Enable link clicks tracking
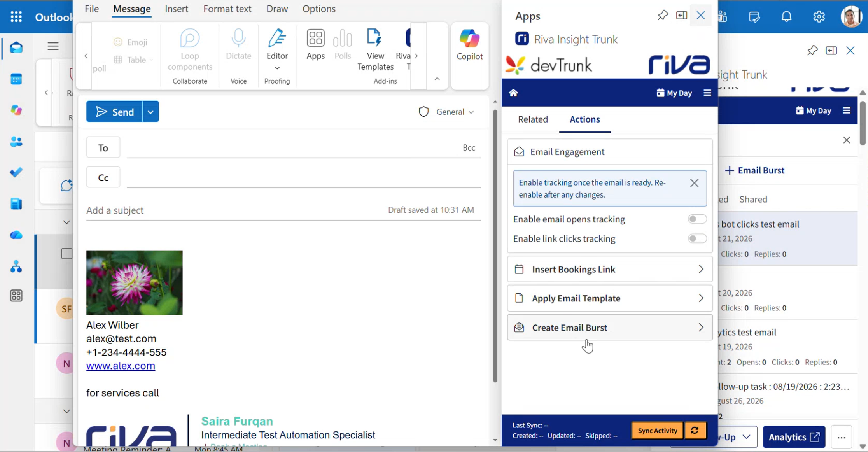Viewport: 868px width, 452px height. (x=697, y=238)
